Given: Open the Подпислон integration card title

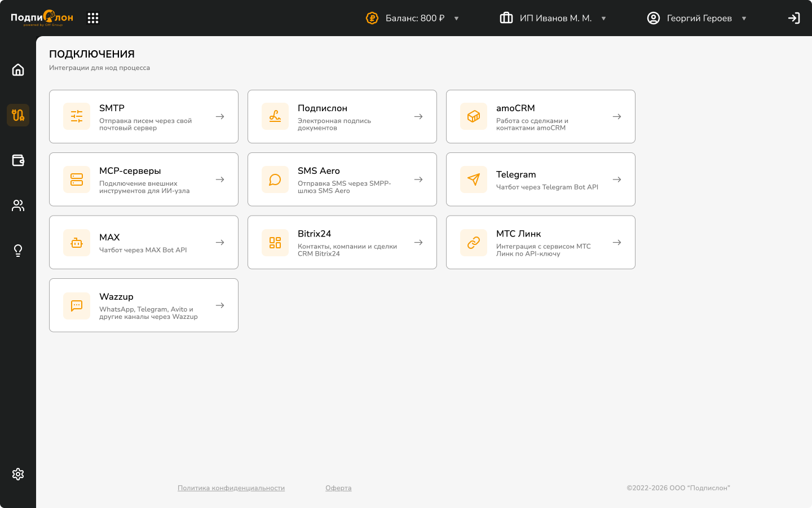Looking at the screenshot, I should tap(323, 108).
